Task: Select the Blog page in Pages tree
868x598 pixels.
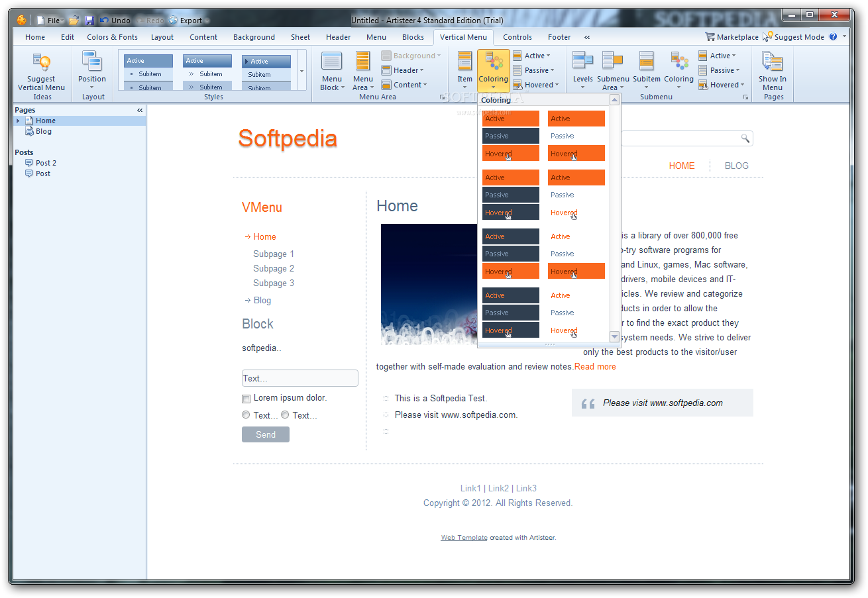Action: (x=44, y=131)
